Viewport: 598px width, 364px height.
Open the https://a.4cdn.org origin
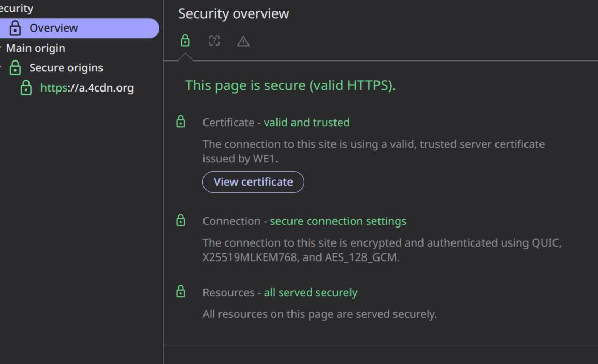tap(87, 88)
